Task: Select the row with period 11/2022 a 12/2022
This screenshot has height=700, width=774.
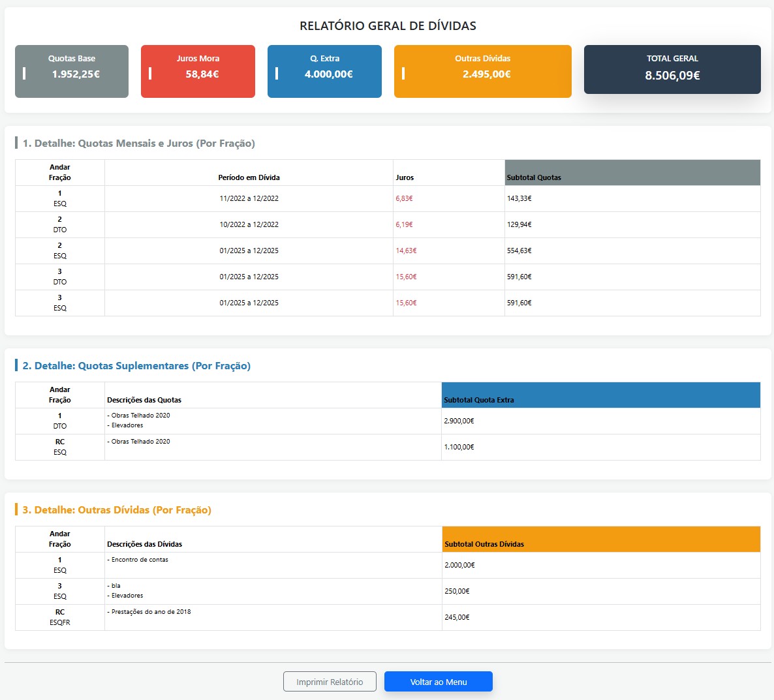Action: pyautogui.click(x=388, y=199)
